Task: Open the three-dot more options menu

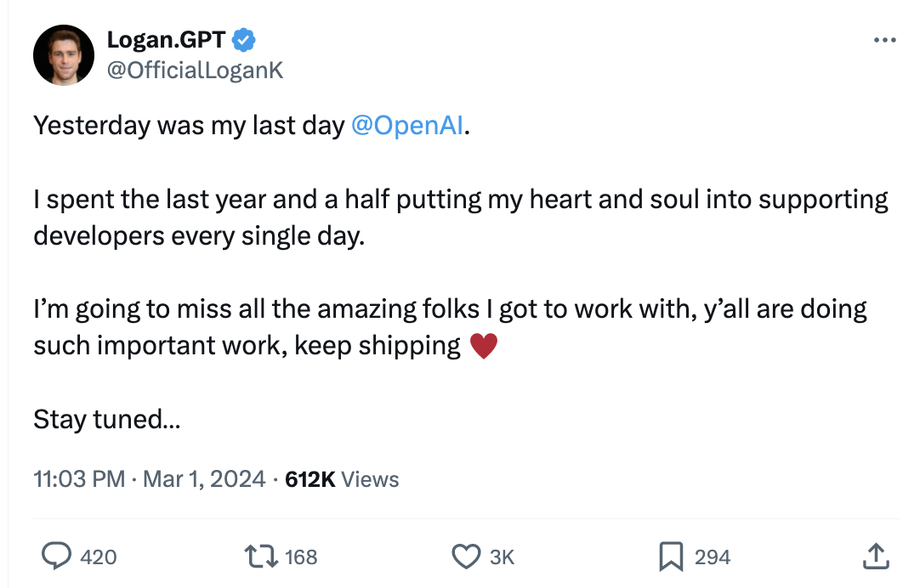Action: pyautogui.click(x=884, y=40)
